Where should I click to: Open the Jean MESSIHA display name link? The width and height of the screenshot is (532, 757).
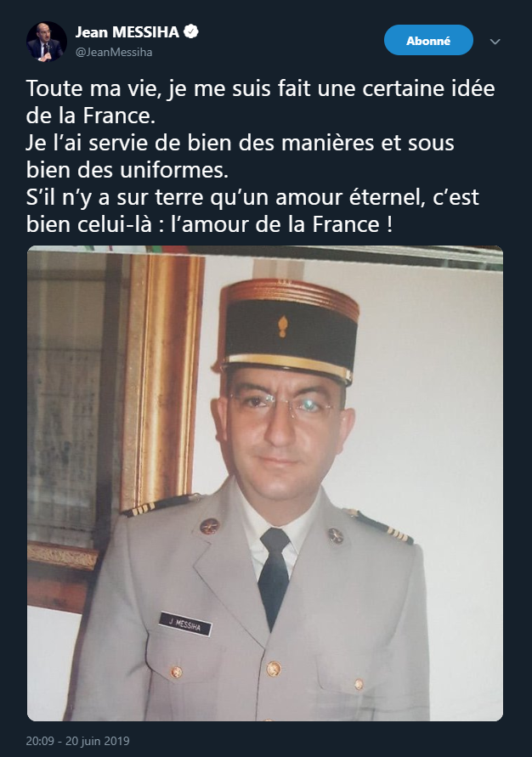point(127,32)
